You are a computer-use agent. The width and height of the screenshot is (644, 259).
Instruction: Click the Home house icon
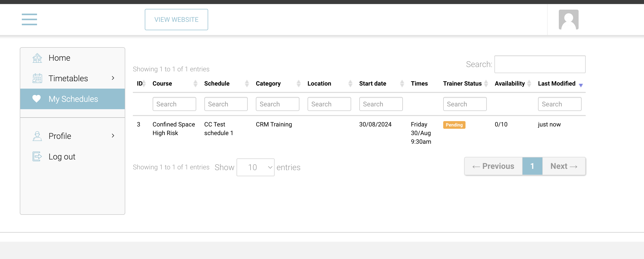pyautogui.click(x=37, y=58)
